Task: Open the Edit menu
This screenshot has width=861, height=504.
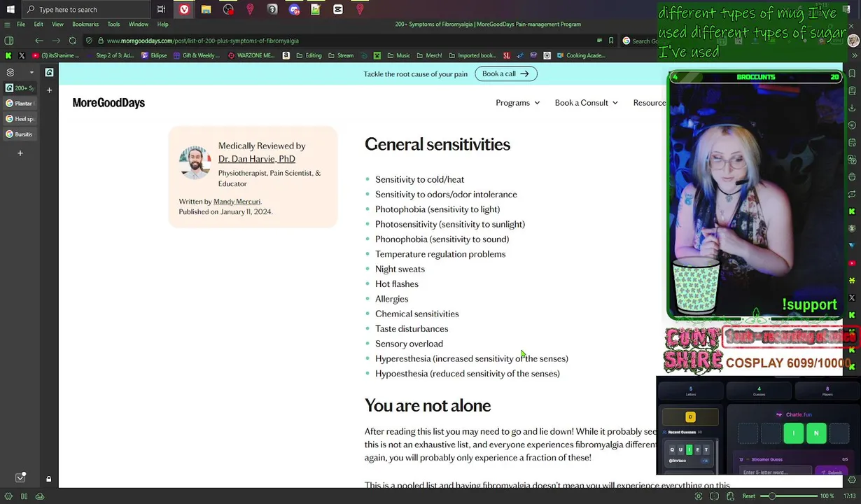Action: pyautogui.click(x=38, y=24)
